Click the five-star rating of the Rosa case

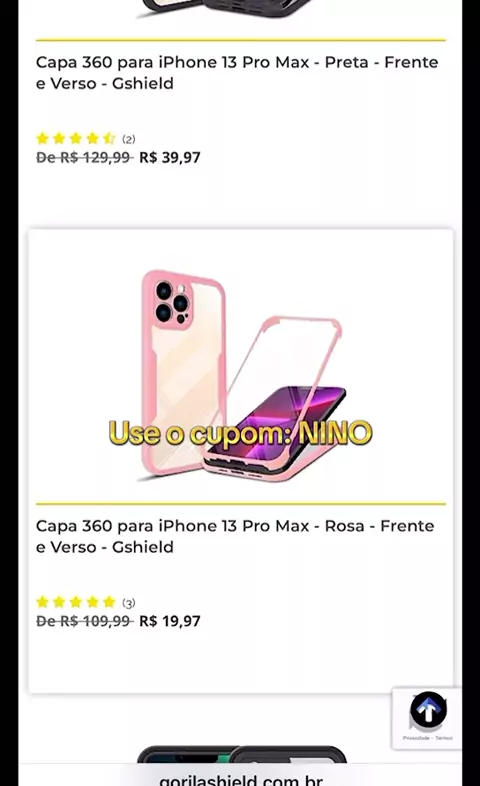click(x=76, y=602)
